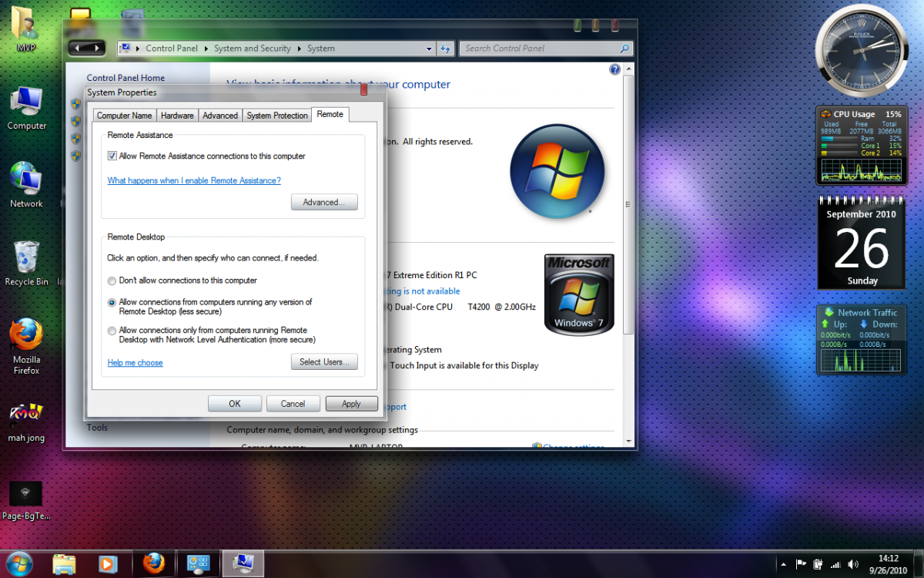Go back with the Control Panel back arrow
The height and width of the screenshot is (578, 924).
(x=79, y=48)
